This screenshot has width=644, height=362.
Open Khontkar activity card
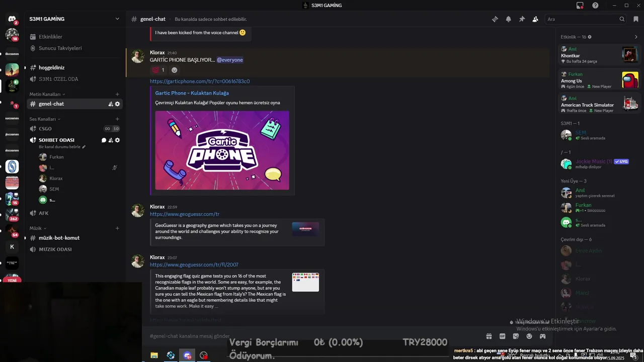point(600,55)
